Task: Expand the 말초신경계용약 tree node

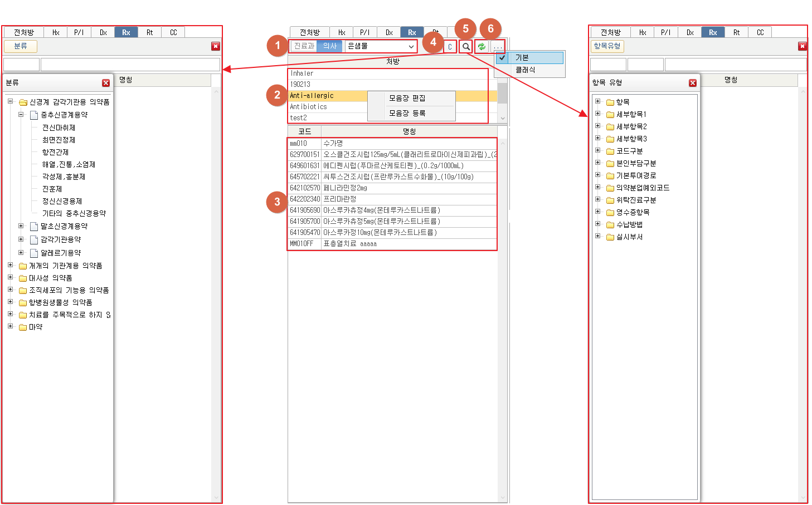Action: (x=21, y=226)
